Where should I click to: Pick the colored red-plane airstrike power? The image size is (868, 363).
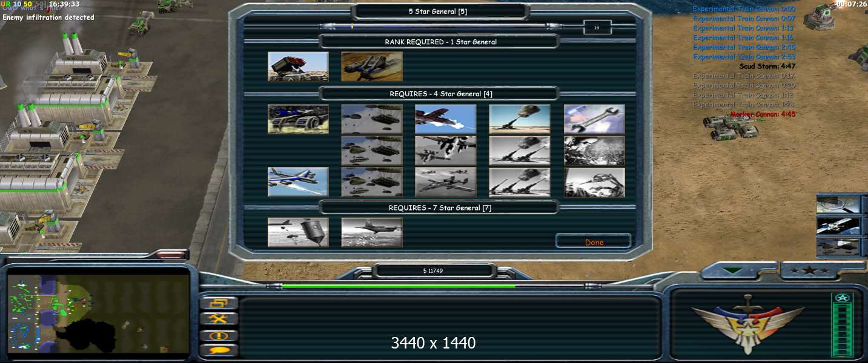tap(446, 119)
